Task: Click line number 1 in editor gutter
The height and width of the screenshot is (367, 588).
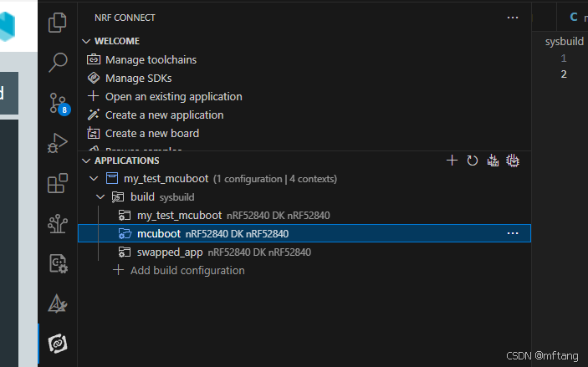Action: coord(563,59)
